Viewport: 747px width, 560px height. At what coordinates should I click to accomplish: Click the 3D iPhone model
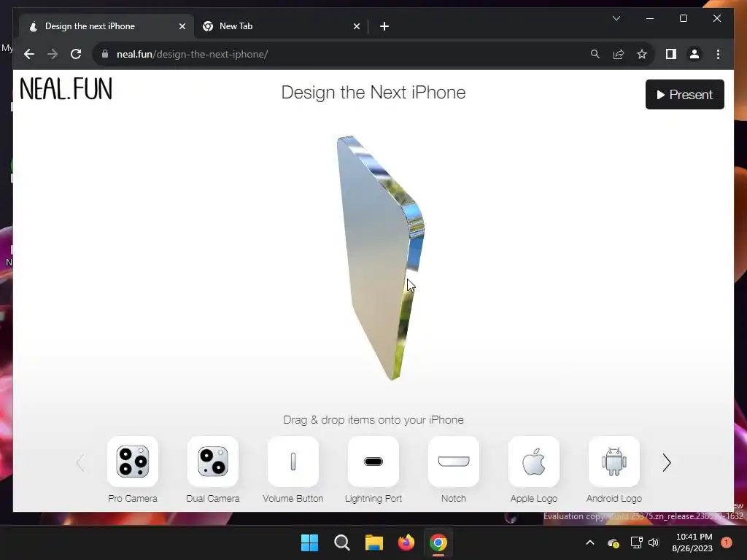[x=379, y=257]
